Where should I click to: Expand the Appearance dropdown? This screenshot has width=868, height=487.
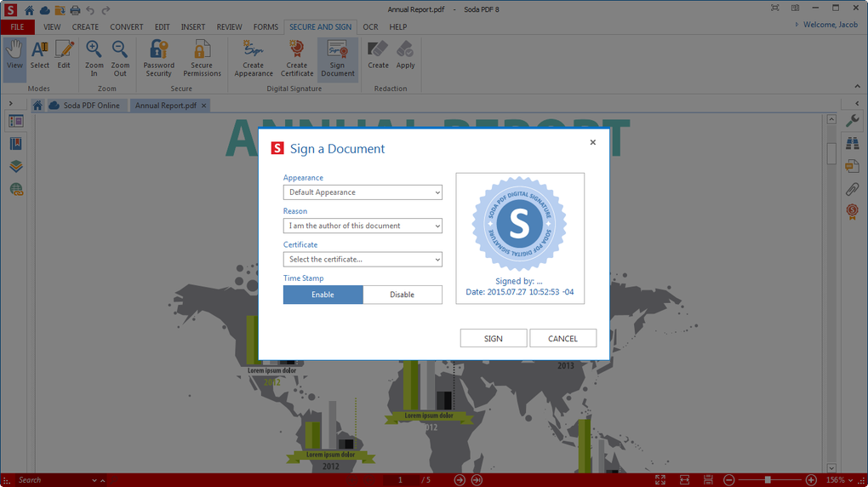click(x=363, y=192)
